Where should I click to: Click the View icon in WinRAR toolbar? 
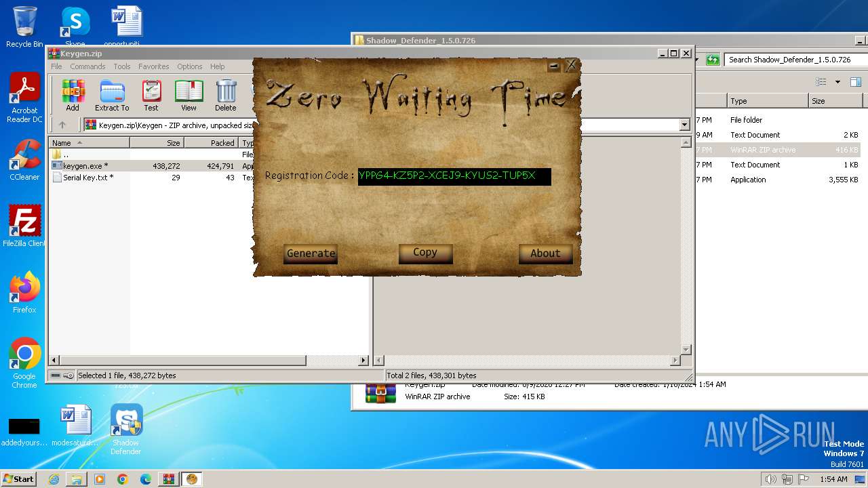tap(189, 95)
